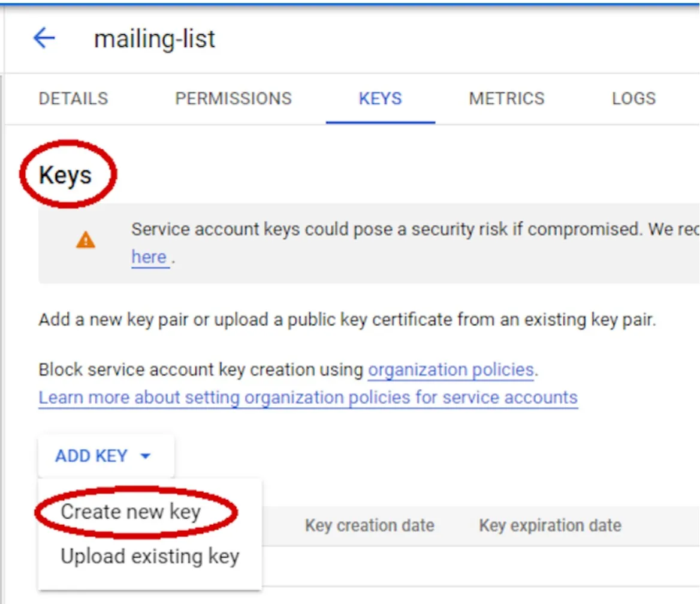Click the security risk warning banner text

tap(415, 229)
